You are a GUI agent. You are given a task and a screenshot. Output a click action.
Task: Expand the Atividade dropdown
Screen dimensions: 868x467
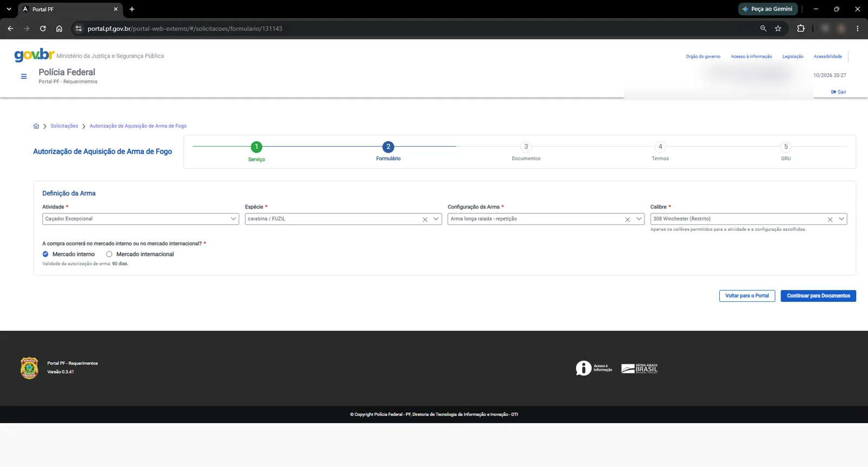233,219
